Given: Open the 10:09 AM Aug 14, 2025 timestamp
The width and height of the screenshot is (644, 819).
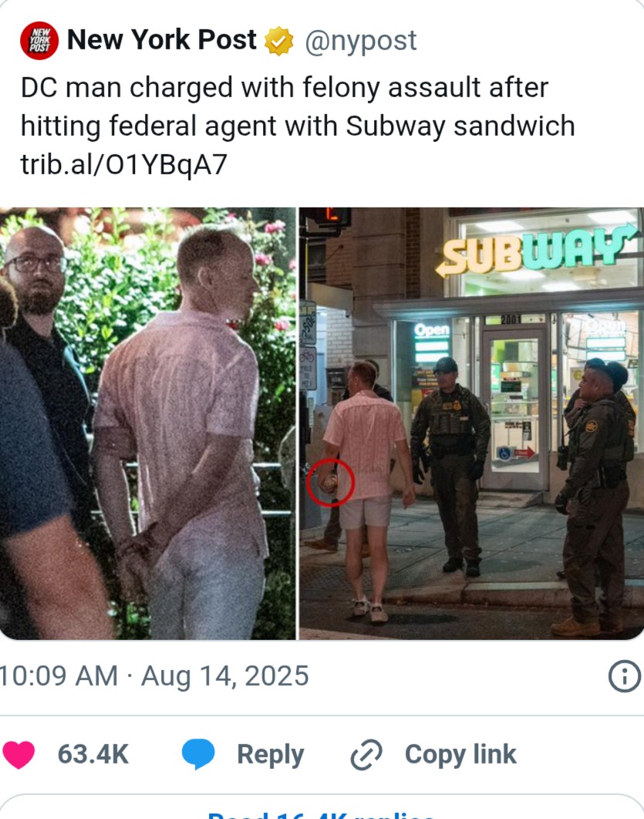Looking at the screenshot, I should [x=154, y=676].
